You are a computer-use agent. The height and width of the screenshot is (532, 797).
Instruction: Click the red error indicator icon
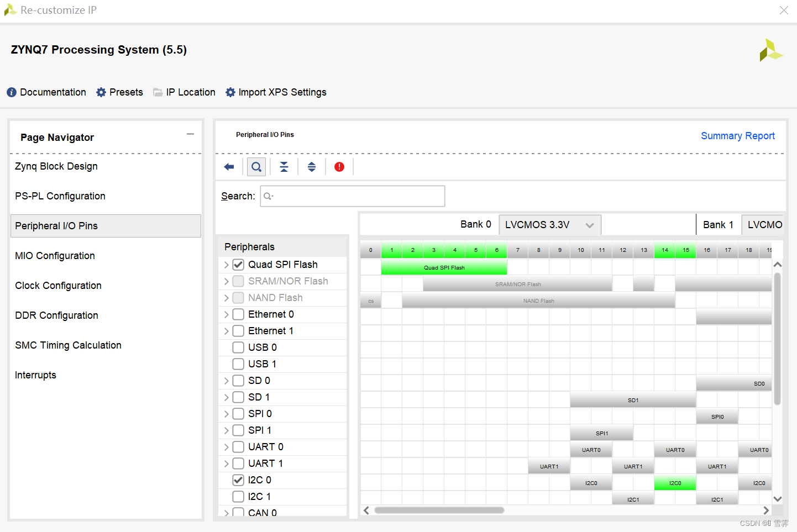(339, 167)
